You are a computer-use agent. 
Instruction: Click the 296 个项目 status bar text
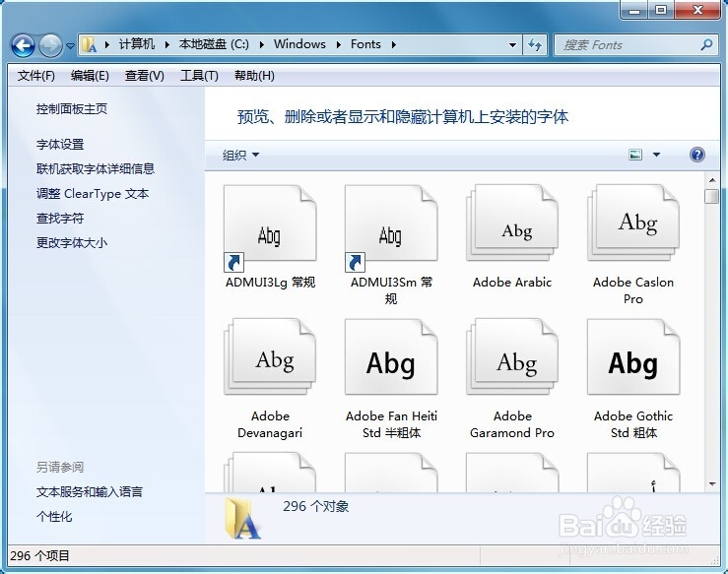[39, 556]
